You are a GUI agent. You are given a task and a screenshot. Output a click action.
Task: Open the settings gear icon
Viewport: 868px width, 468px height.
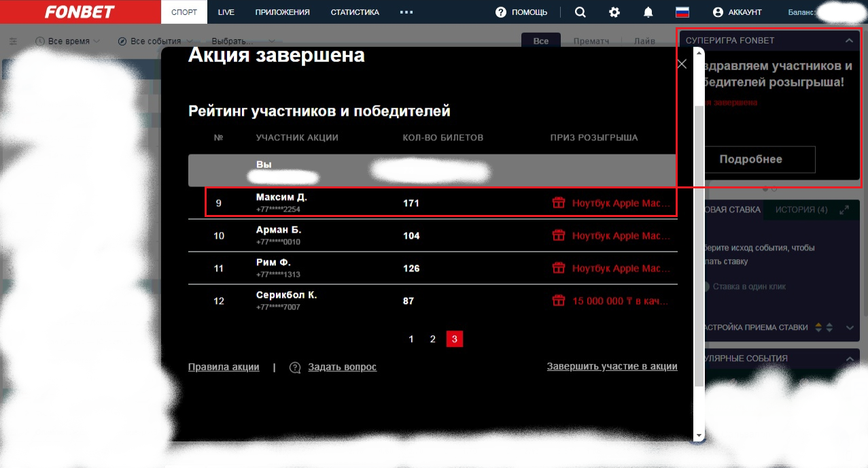point(614,12)
